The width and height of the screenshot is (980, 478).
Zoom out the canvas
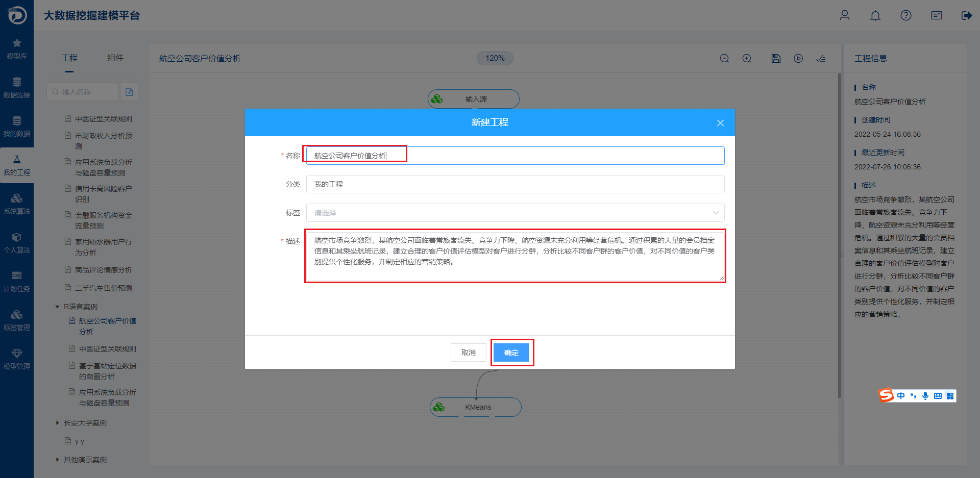[x=724, y=59]
